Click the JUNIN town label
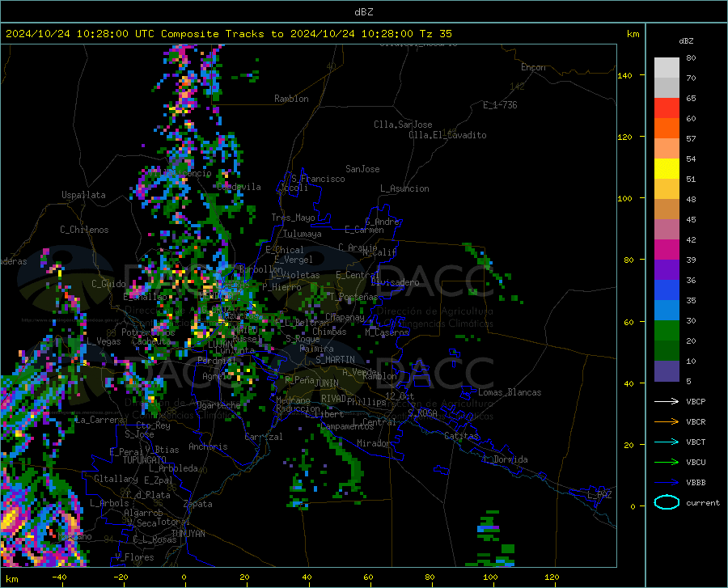The height and width of the screenshot is (588, 728). click(x=327, y=383)
